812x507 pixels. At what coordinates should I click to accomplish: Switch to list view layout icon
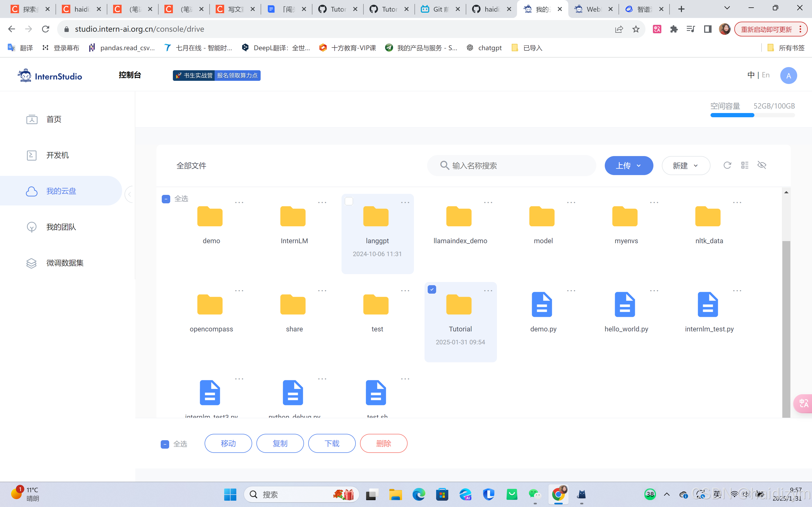(x=745, y=165)
